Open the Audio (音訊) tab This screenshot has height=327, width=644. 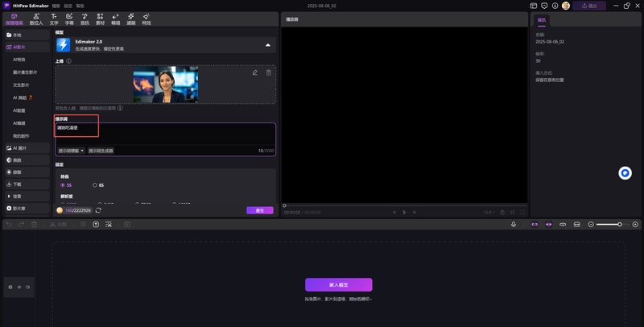(85, 19)
